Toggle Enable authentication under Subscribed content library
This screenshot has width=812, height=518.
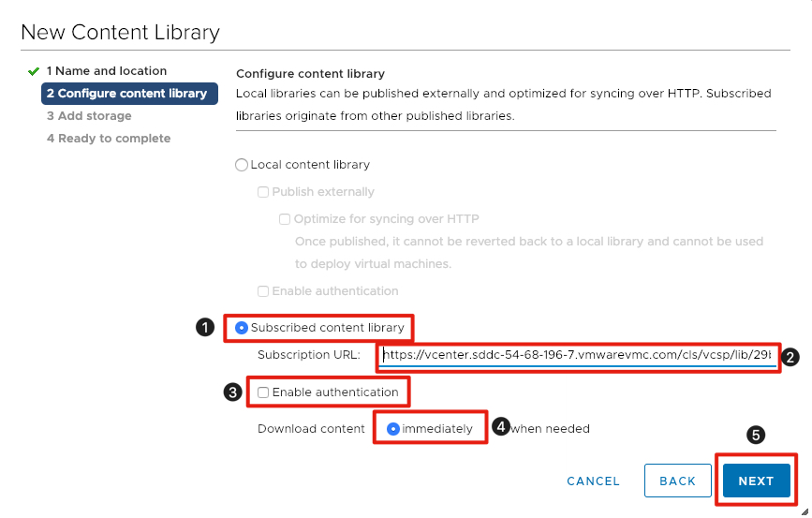(x=263, y=392)
